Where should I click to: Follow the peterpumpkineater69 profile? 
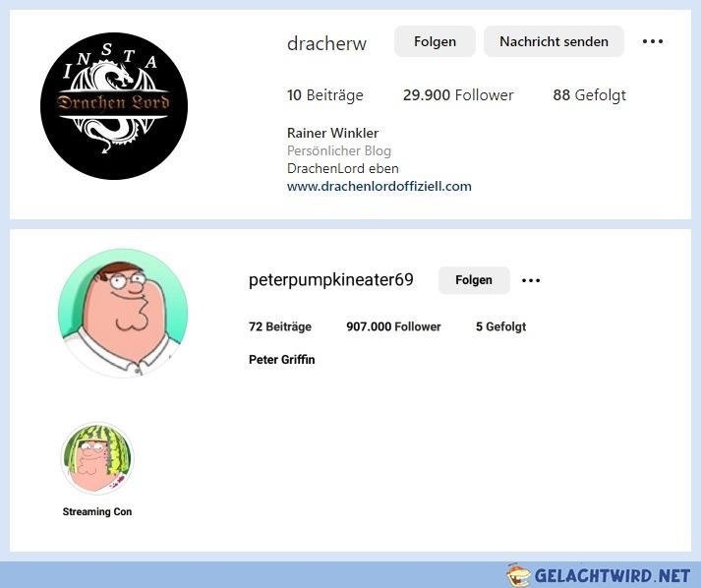tap(474, 280)
